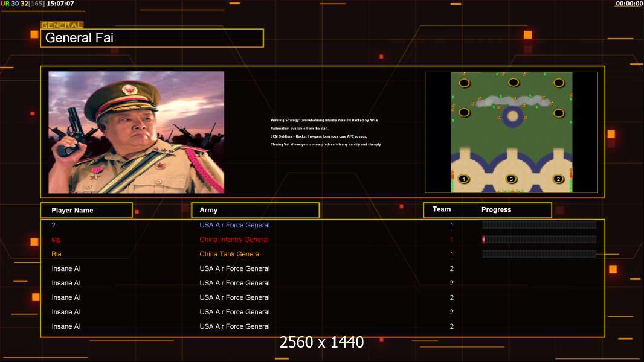Click the General Fai portrait image
This screenshot has width=644, height=362.
pyautogui.click(x=137, y=132)
